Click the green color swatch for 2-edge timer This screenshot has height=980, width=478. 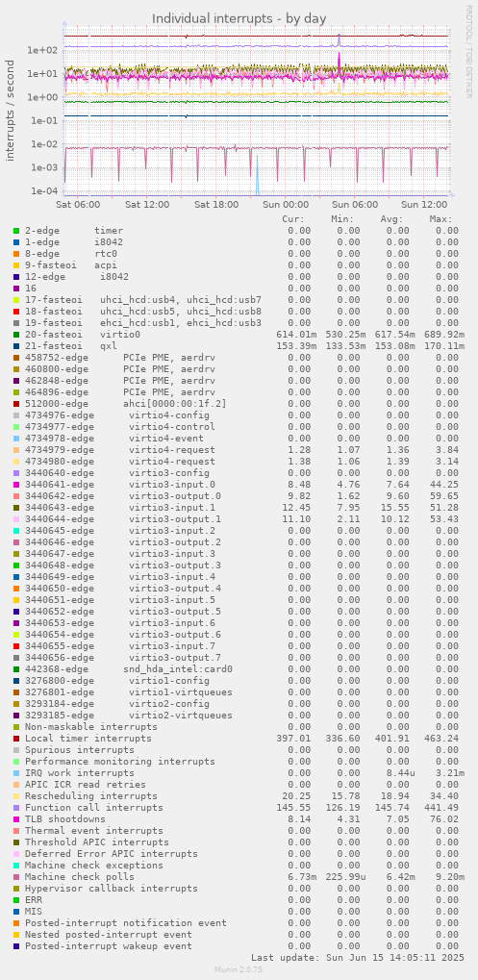[x=16, y=231]
